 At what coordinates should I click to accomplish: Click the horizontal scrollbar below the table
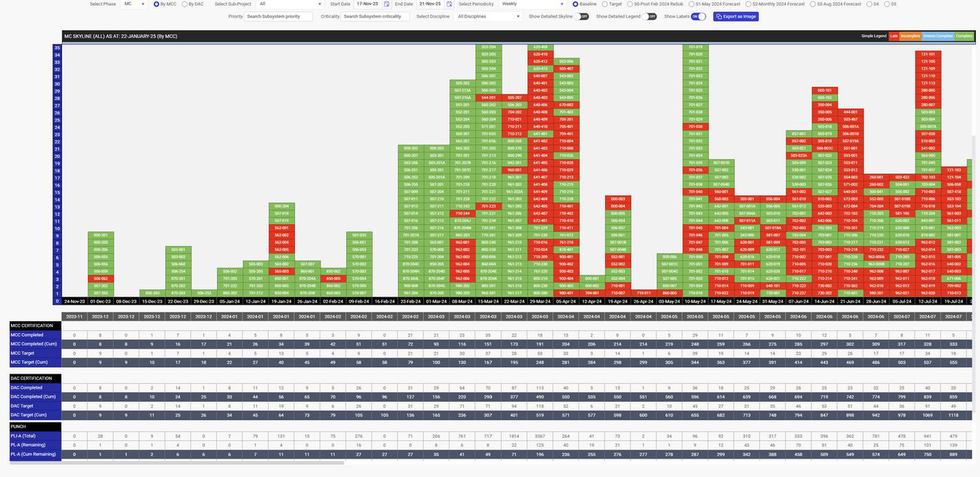[x=177, y=463]
